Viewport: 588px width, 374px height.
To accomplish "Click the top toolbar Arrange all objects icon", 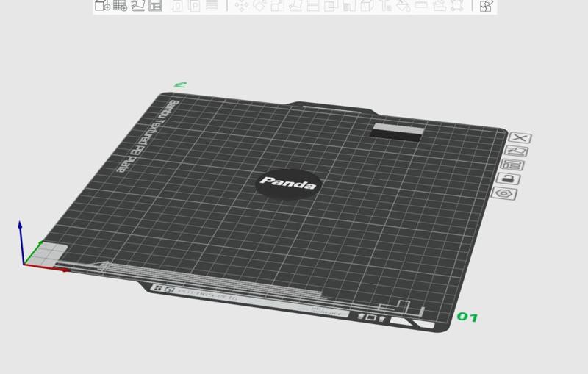I will pyautogui.click(x=156, y=5).
